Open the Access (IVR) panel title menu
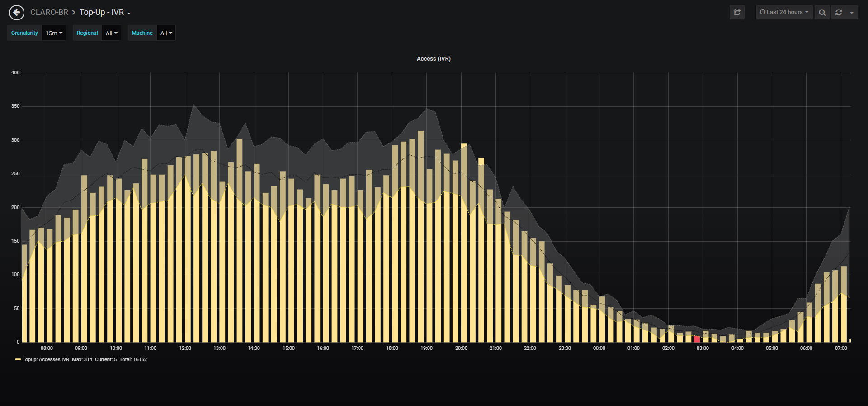Viewport: 868px width, 406px height. pos(434,59)
